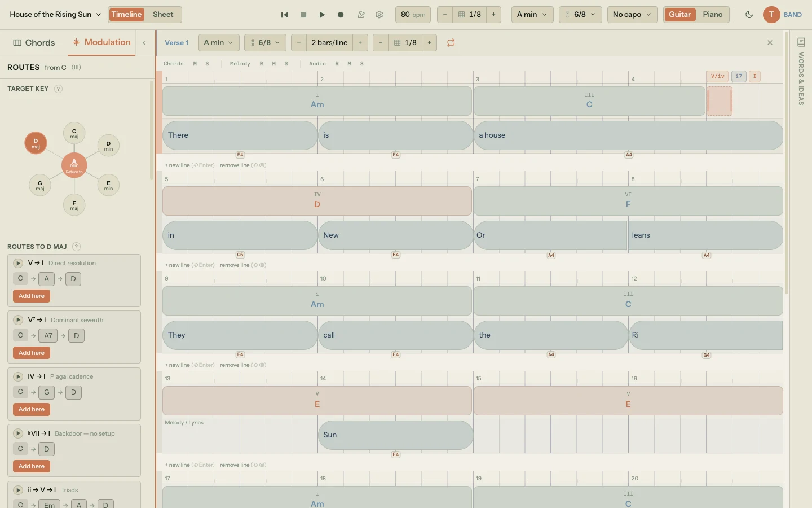Stop playback using the Stop icon

pos(303,15)
